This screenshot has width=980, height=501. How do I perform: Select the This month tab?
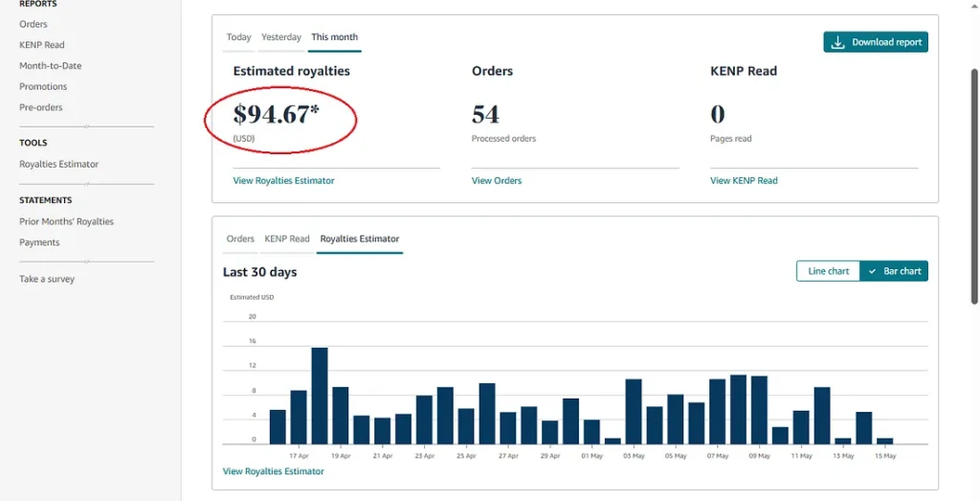(334, 37)
